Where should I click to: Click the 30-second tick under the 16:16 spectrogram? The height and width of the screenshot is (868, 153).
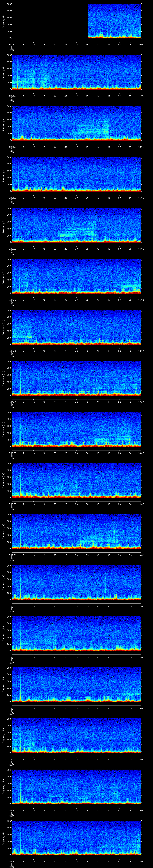[x=77, y=402]
